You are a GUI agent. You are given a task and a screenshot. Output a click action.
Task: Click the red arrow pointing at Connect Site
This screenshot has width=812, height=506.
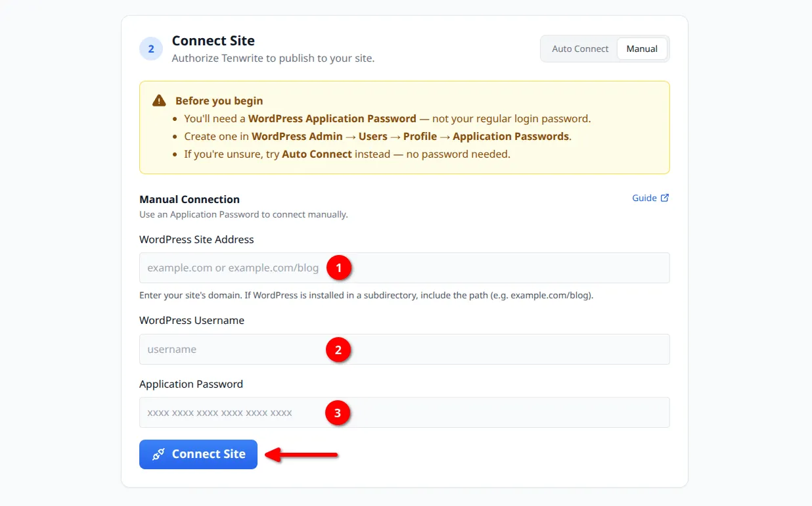tap(302, 454)
